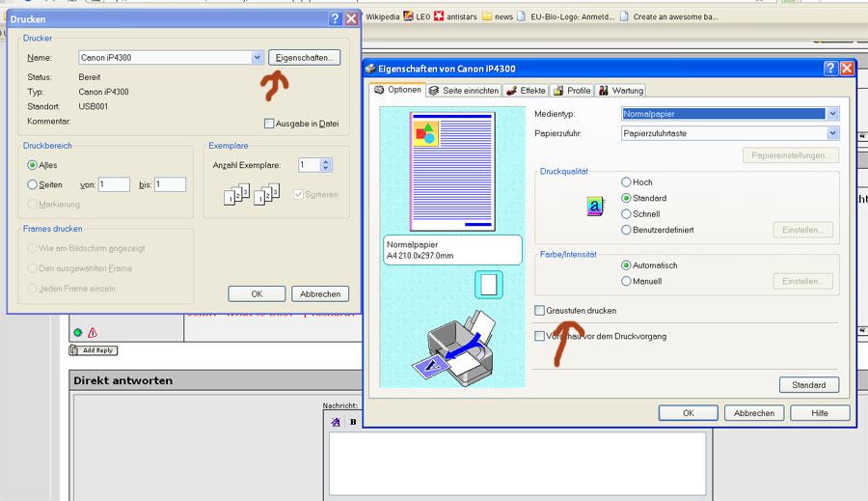Click Abbrechen in the Drucken dialog

[320, 294]
